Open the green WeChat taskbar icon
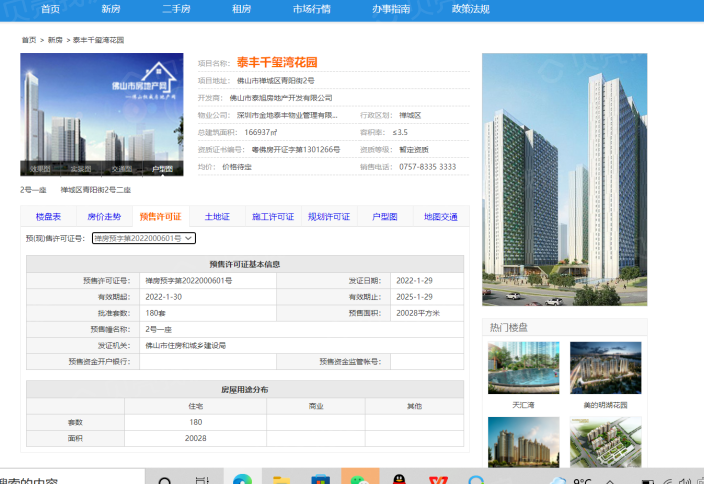The height and width of the screenshot is (484, 704). (359, 478)
